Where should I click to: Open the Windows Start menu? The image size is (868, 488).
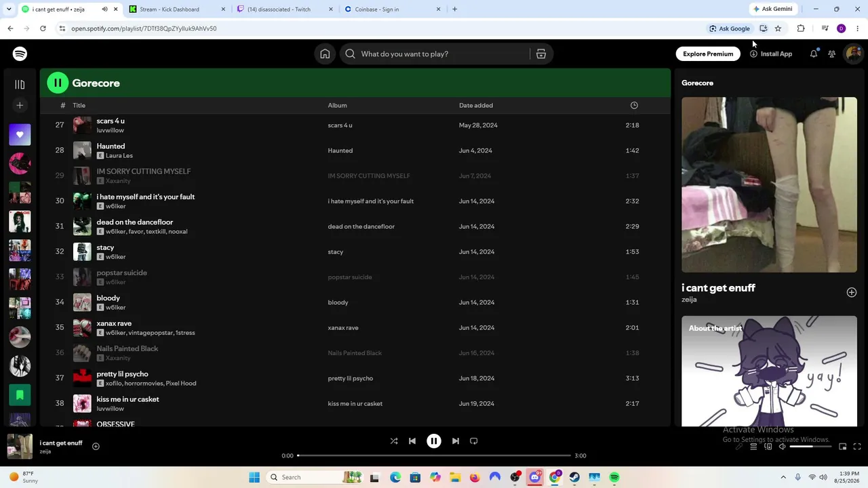pyautogui.click(x=254, y=477)
